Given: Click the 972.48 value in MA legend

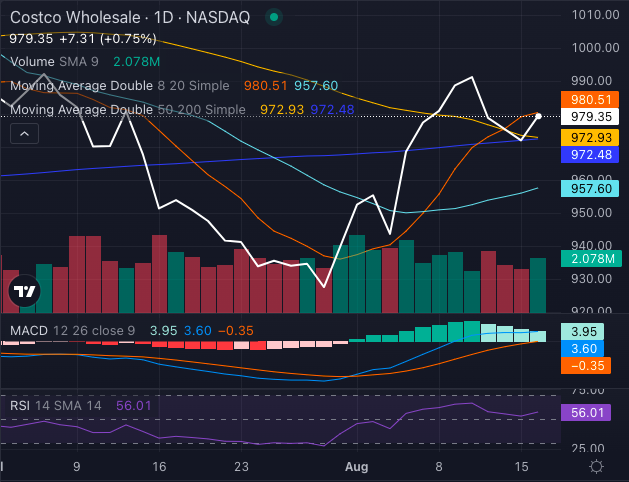Looking at the screenshot, I should pos(333,109).
